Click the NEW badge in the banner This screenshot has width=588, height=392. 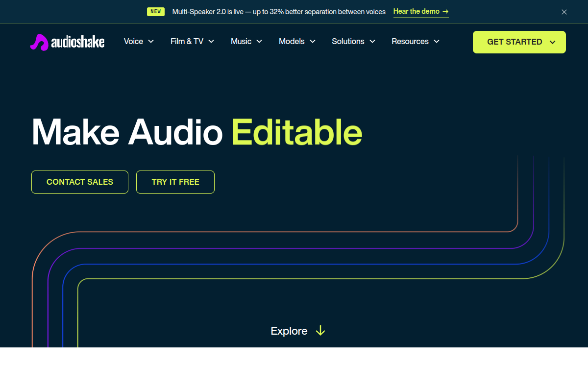156,11
